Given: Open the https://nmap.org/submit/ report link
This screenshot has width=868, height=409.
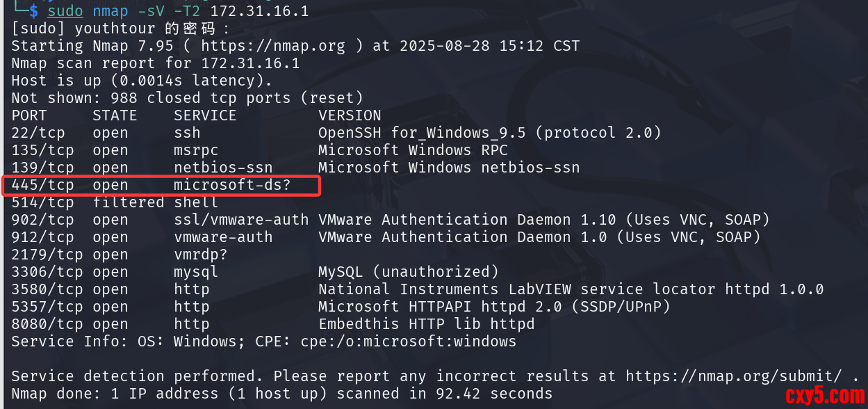Looking at the screenshot, I should pyautogui.click(x=737, y=376).
